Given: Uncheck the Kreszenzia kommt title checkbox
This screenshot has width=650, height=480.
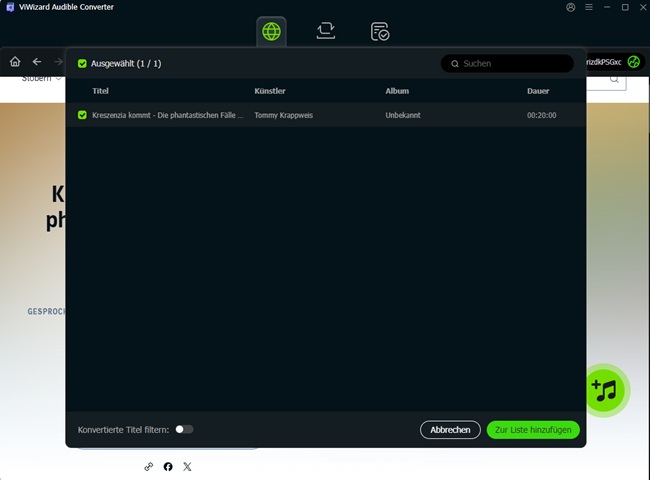Looking at the screenshot, I should [x=82, y=115].
